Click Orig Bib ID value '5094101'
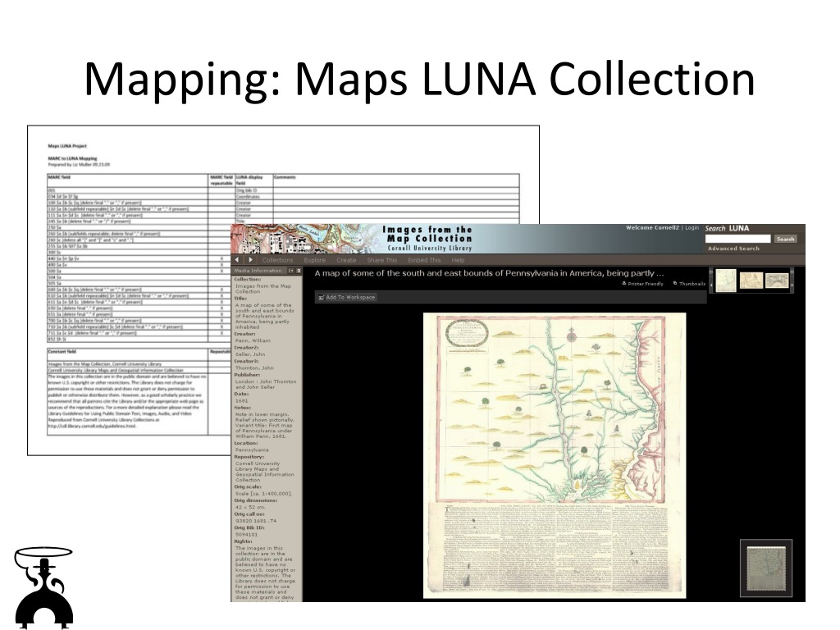Viewport: 840px width, 630px height. coord(246,535)
